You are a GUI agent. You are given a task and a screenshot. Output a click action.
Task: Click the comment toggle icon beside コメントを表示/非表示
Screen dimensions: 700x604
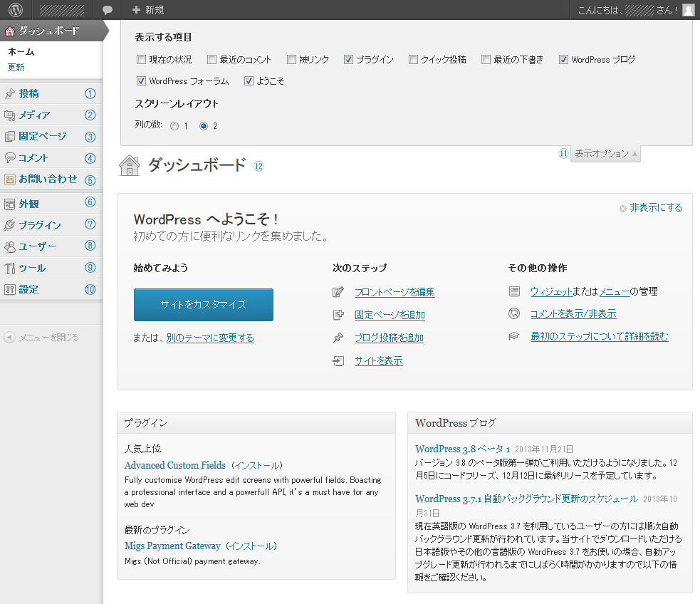coord(514,313)
